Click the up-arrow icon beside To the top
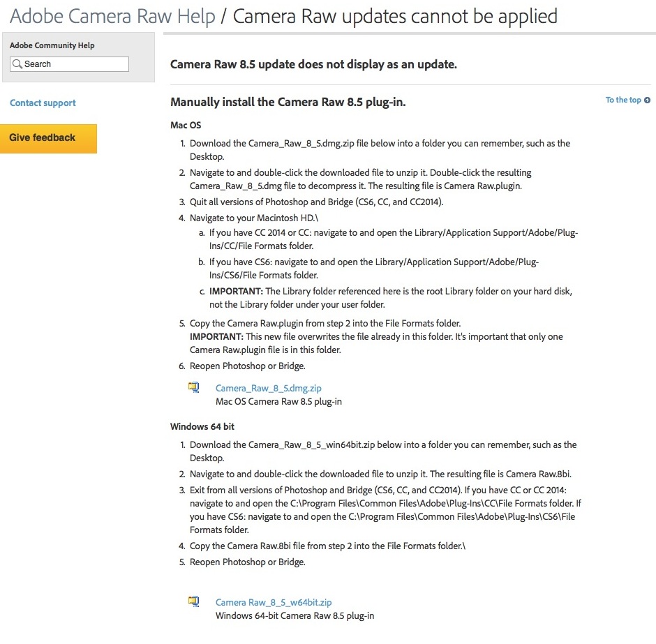 [x=647, y=100]
